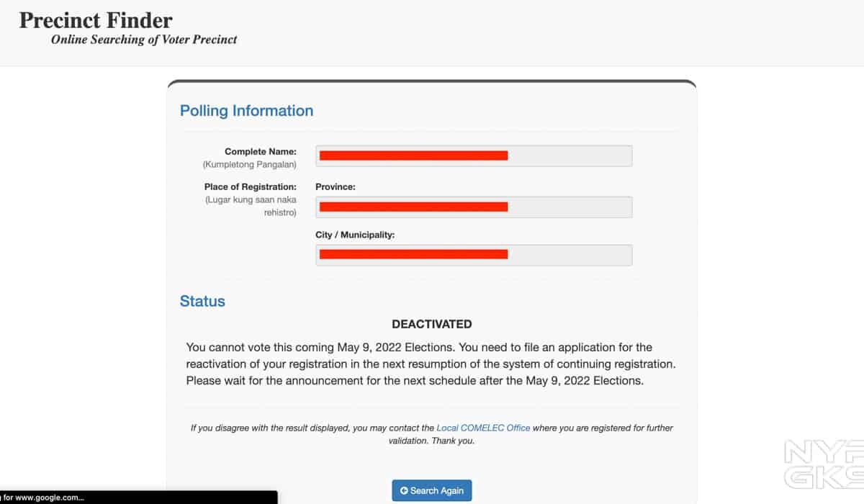Click inside the Province input box
Image resolution: width=864 pixels, height=504 pixels.
474,207
